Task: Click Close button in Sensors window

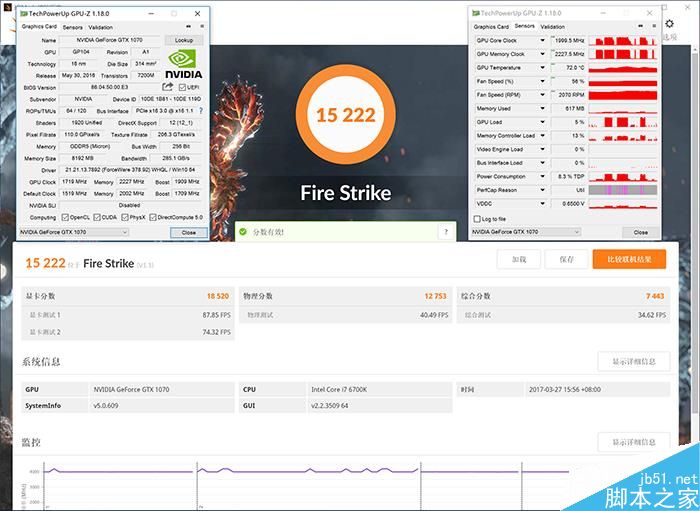Action: (x=641, y=232)
